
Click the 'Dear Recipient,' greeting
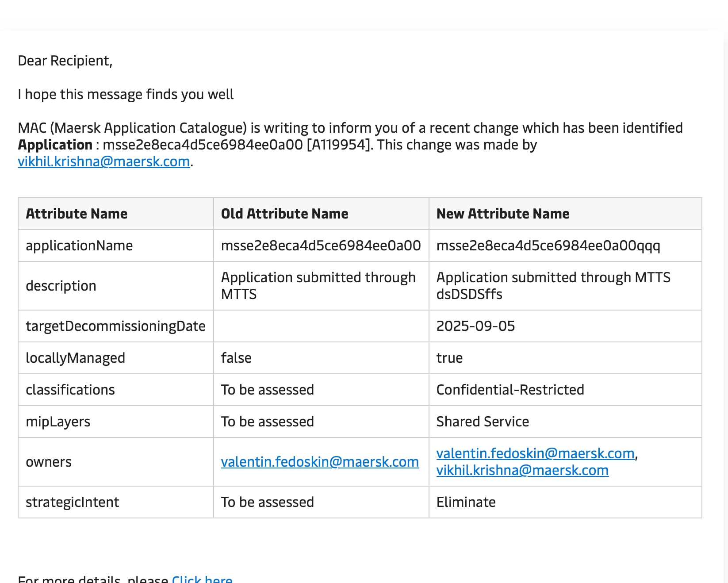(x=65, y=61)
